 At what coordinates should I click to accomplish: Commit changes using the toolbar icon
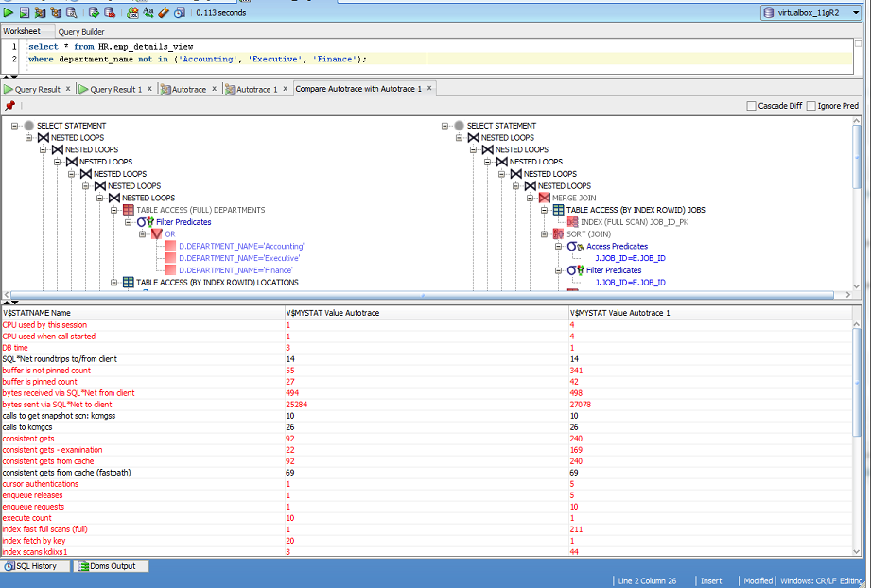94,12
